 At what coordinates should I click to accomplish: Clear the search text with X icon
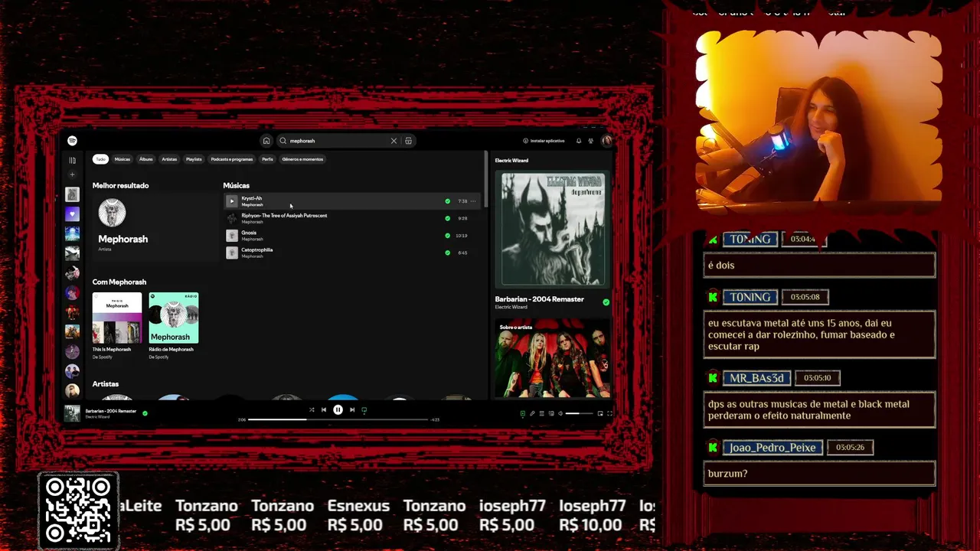pos(394,141)
